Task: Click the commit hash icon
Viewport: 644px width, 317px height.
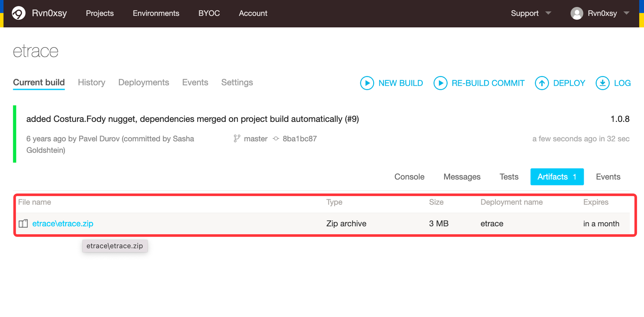Action: tap(276, 139)
